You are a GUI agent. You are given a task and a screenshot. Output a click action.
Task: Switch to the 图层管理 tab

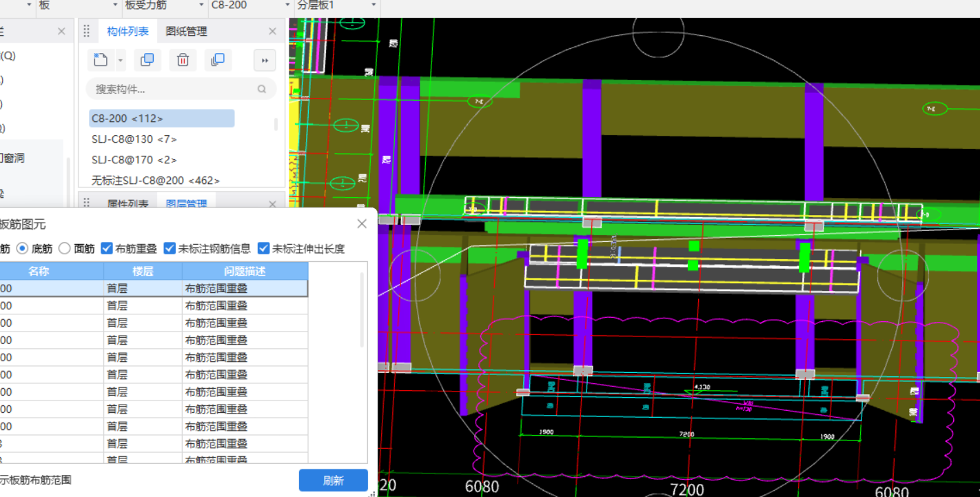coord(187,204)
